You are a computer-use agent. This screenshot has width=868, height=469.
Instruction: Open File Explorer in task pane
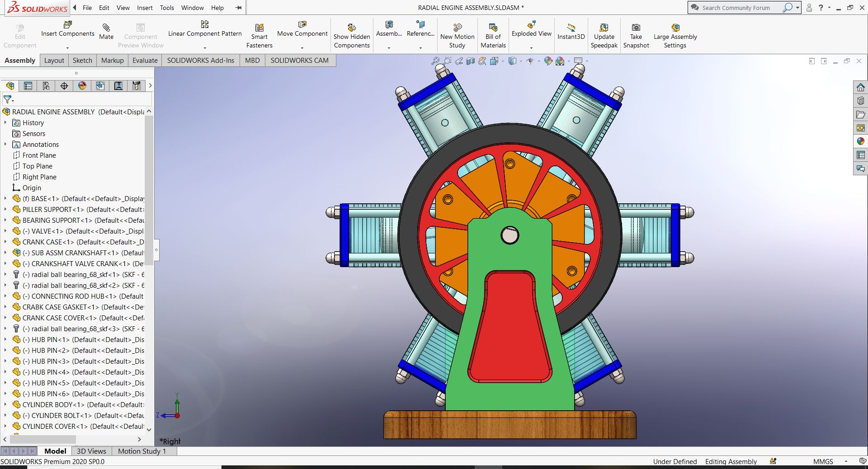(x=861, y=114)
